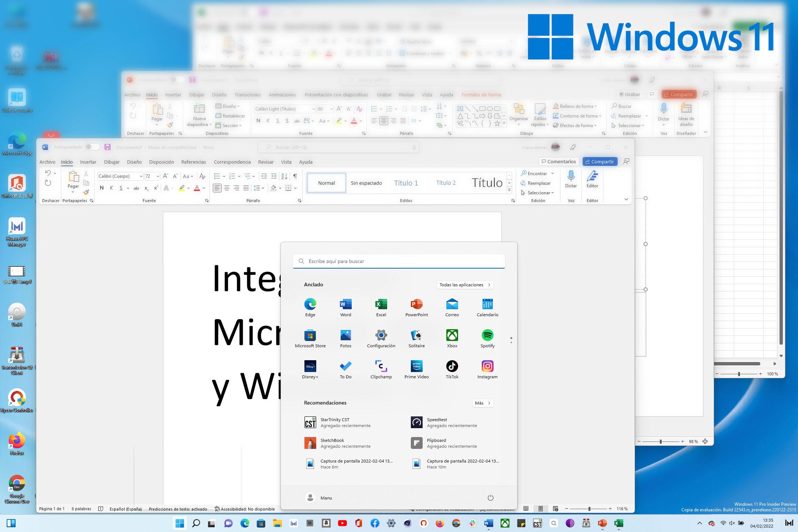The width and height of the screenshot is (798, 532).
Task: Toggle bold (N) in Word ribbon
Action: coord(102,188)
